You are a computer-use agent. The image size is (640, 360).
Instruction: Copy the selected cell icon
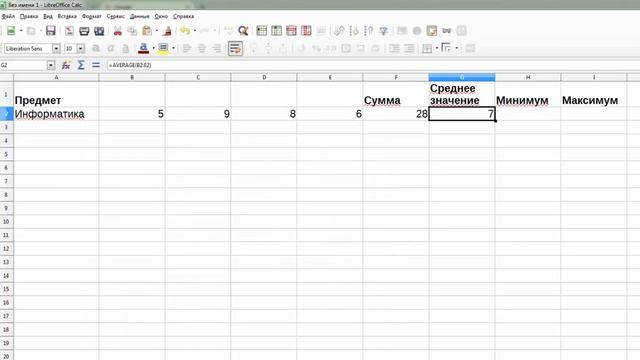click(132, 31)
